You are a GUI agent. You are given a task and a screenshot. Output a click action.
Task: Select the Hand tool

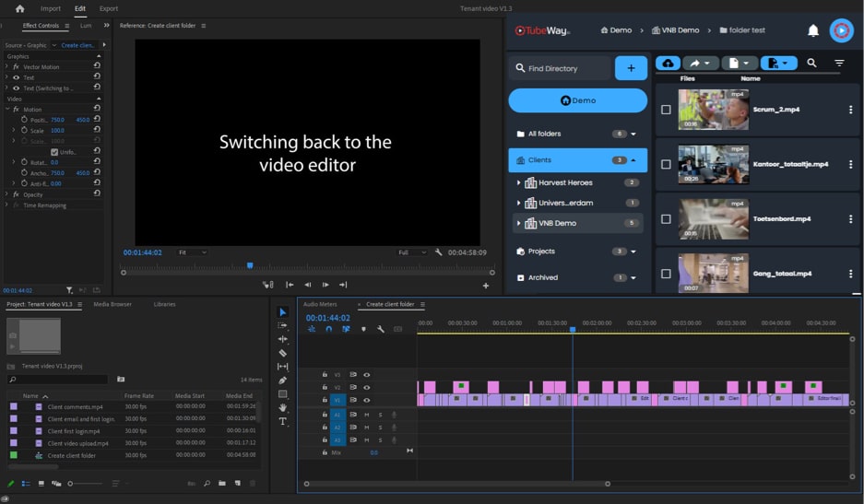coord(283,407)
